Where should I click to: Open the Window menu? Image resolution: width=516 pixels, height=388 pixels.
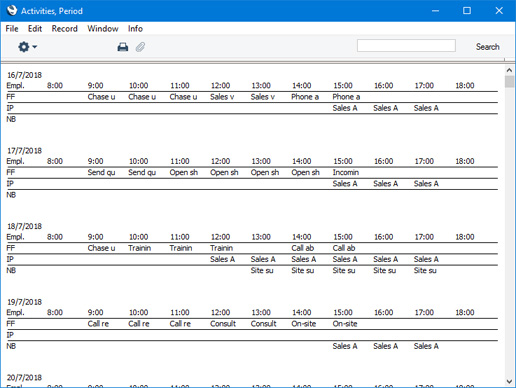point(103,29)
